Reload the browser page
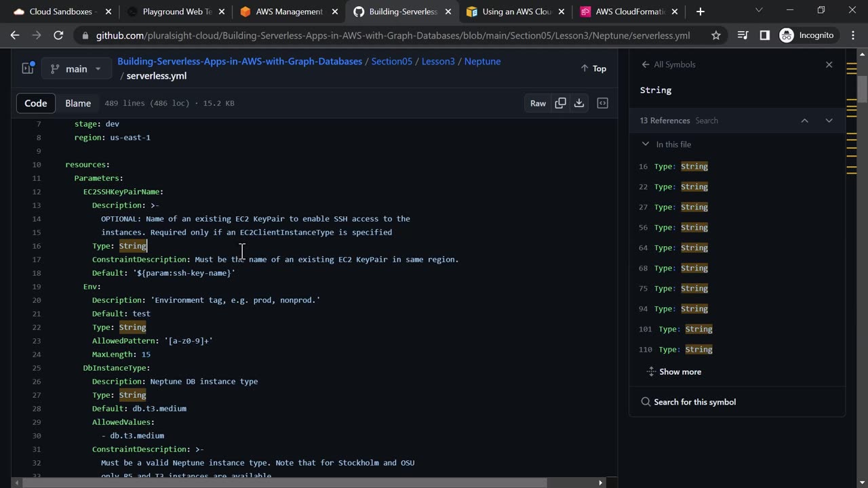The height and width of the screenshot is (488, 868). 58,35
